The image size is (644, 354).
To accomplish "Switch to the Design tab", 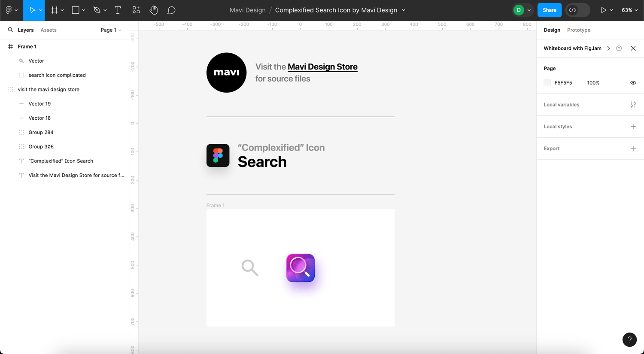I will pyautogui.click(x=552, y=30).
